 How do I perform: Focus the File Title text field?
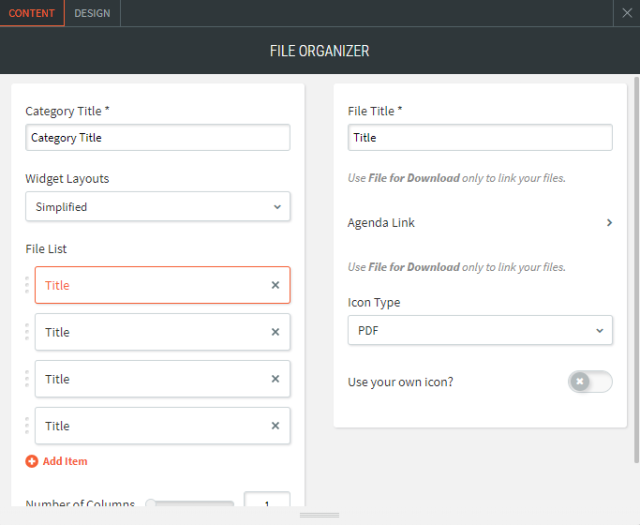click(480, 138)
